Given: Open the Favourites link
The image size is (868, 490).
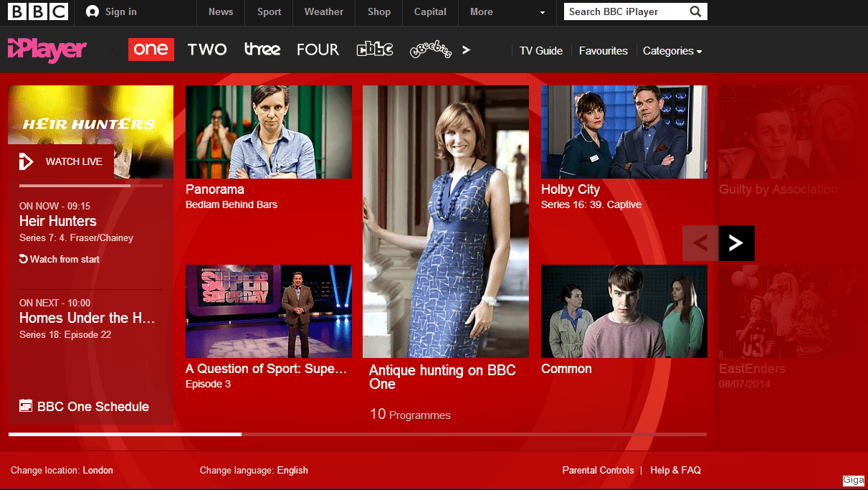Looking at the screenshot, I should (x=604, y=51).
